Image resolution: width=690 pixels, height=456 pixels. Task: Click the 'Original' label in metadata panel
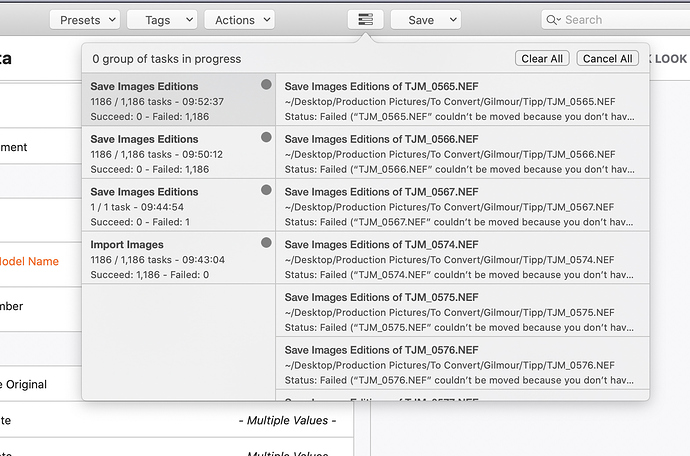pos(23,385)
